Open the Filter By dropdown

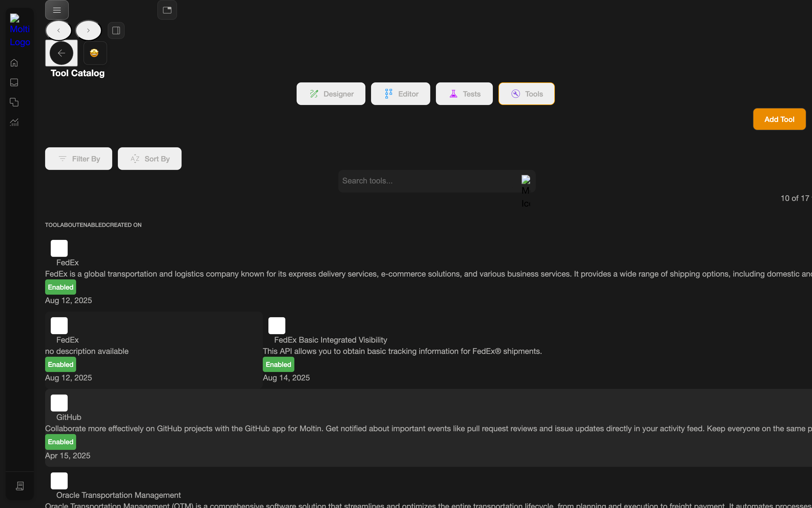pyautogui.click(x=78, y=159)
